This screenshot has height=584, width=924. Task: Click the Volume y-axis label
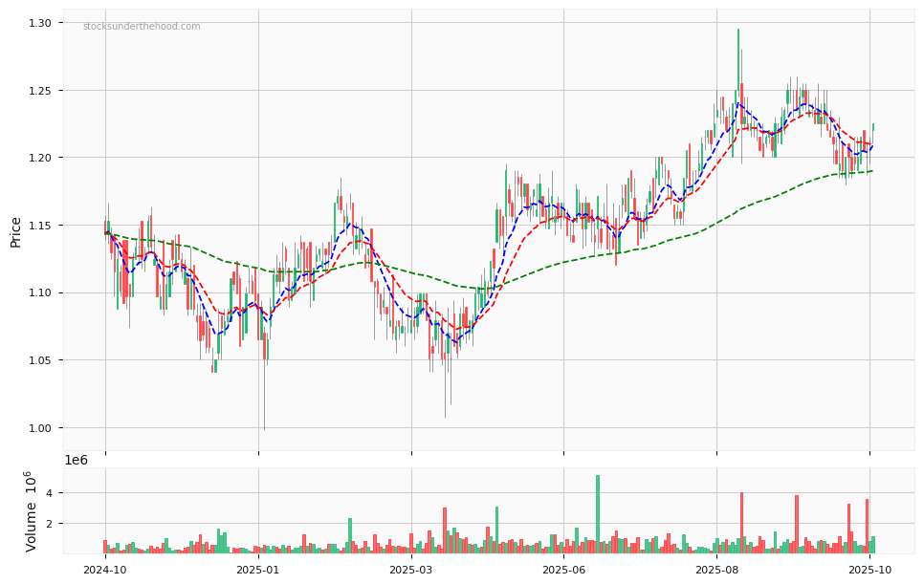(x=31, y=511)
